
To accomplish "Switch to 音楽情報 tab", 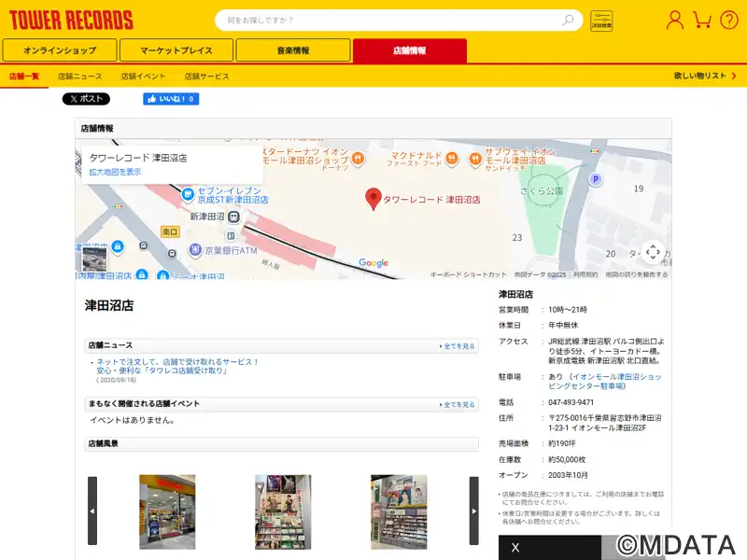I will click(x=293, y=50).
